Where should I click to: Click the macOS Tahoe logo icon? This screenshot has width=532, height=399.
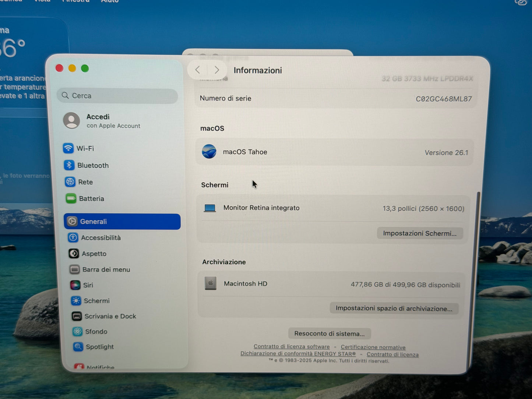pyautogui.click(x=209, y=152)
